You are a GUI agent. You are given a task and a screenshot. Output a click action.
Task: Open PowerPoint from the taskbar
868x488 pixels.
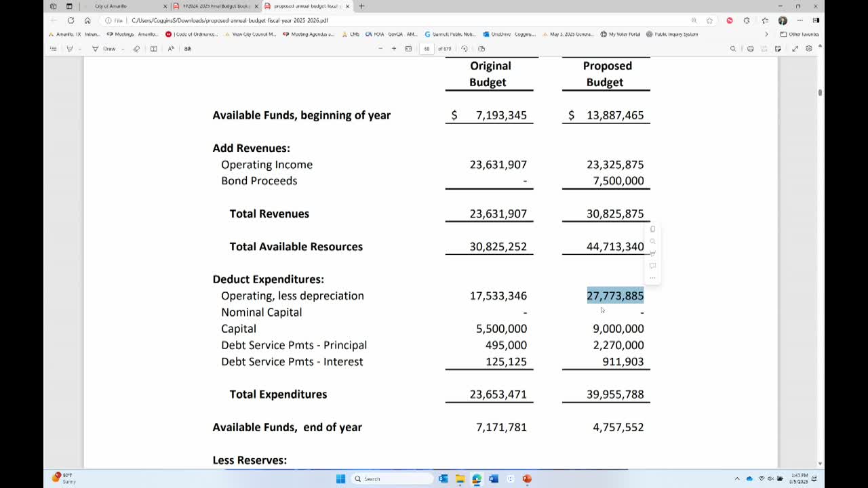tap(527, 479)
